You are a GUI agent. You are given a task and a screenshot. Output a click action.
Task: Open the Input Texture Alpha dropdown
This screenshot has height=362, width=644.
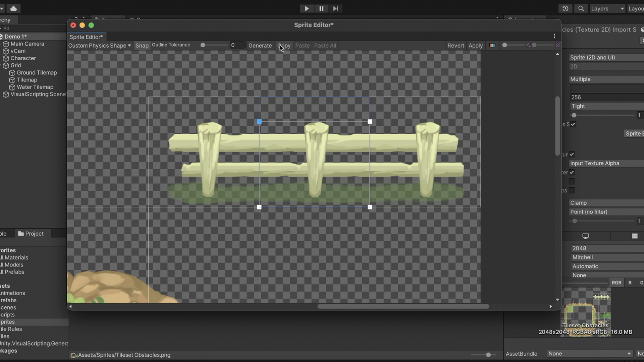point(606,163)
